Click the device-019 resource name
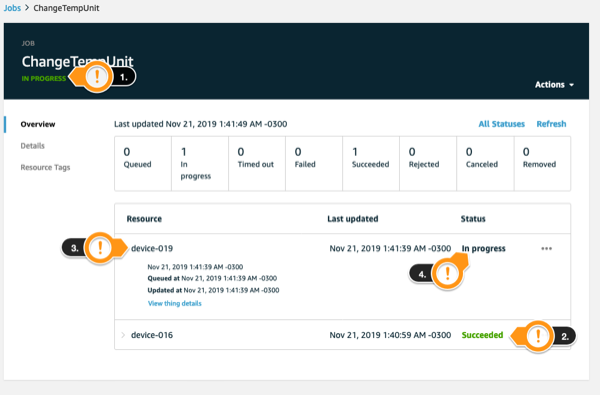This screenshot has height=395, width=600. point(152,249)
